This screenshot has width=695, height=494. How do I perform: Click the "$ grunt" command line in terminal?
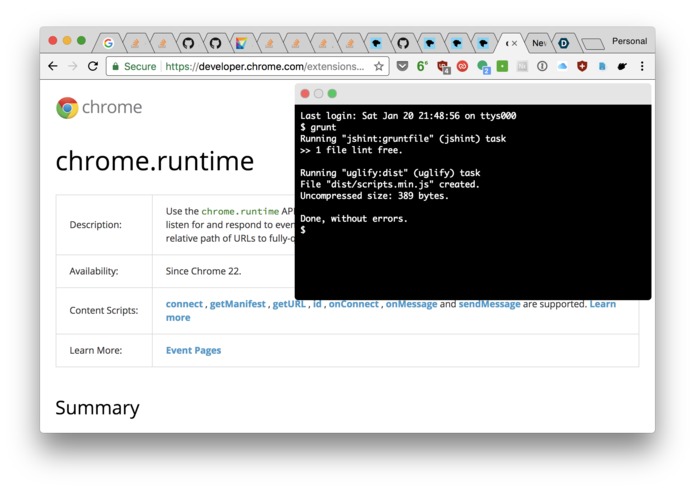[x=318, y=127]
